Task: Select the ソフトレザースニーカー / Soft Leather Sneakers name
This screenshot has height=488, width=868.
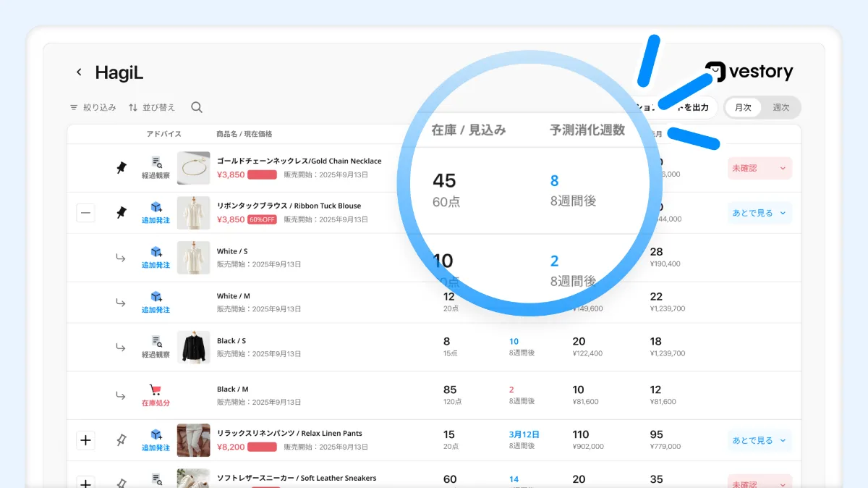Action: 297,478
